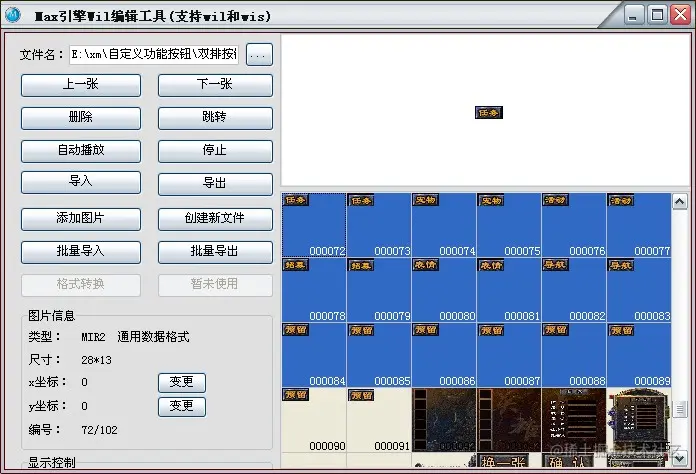Select thumbnail 000083

coord(639,290)
